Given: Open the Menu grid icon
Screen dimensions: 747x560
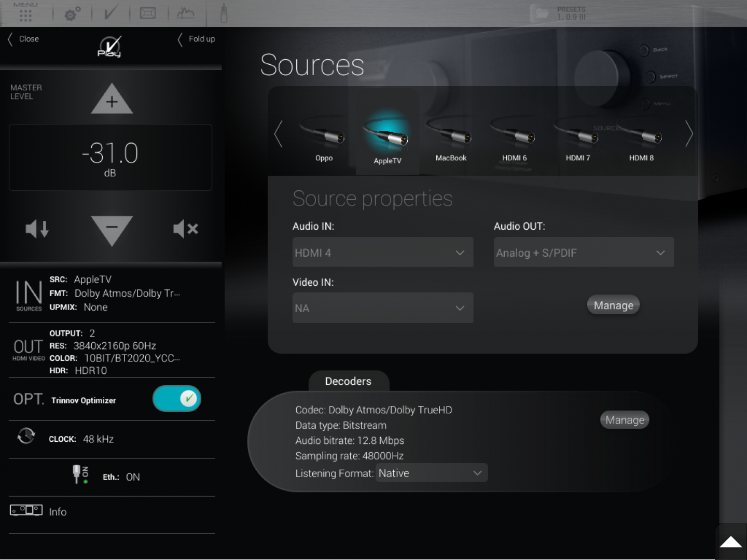Looking at the screenshot, I should tap(25, 12).
